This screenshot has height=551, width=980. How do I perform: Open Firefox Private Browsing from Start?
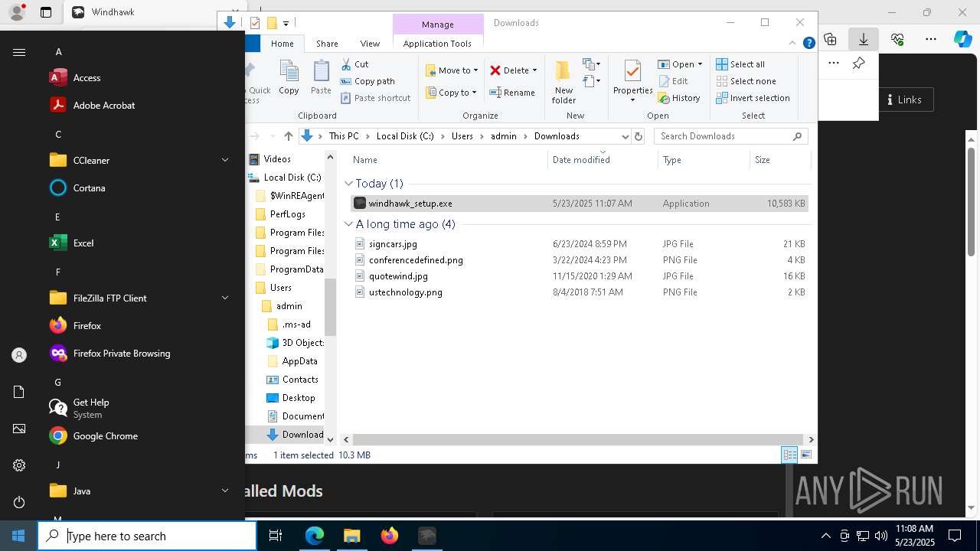click(x=141, y=354)
